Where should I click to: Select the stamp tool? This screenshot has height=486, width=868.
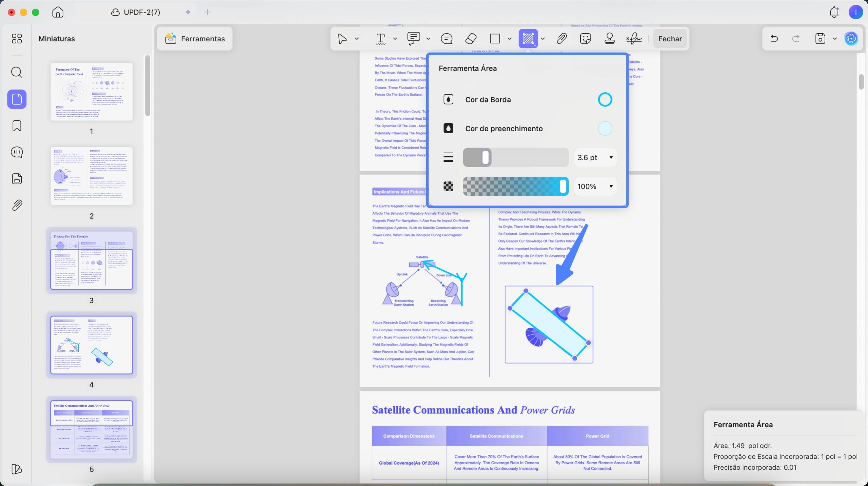click(x=610, y=39)
